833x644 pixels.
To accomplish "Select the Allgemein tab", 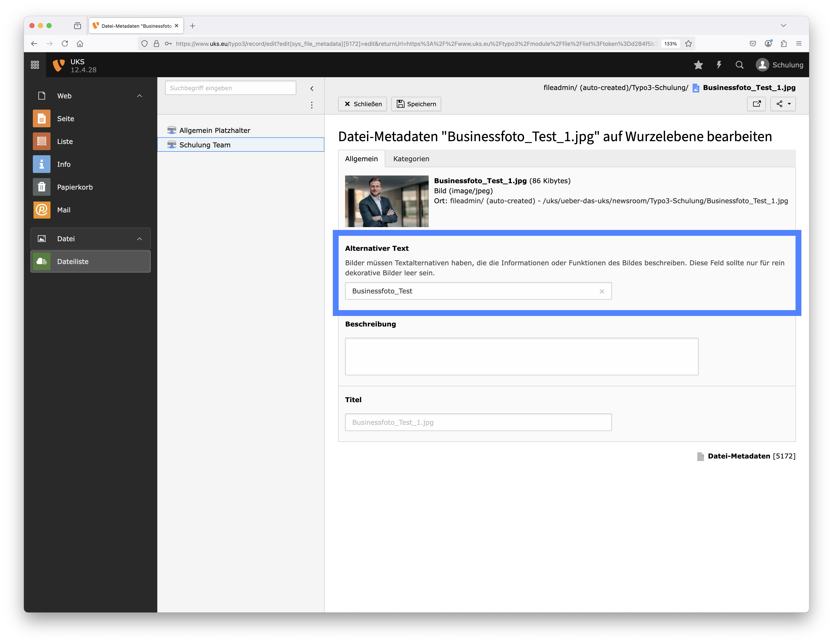I will point(361,159).
